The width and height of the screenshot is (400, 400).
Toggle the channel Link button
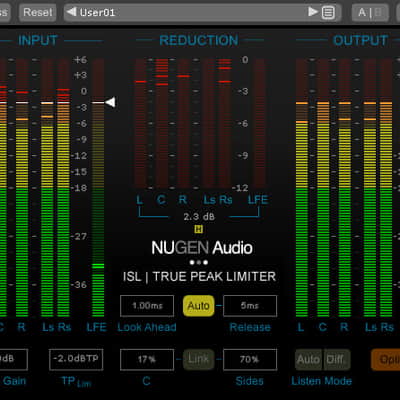pos(199,360)
